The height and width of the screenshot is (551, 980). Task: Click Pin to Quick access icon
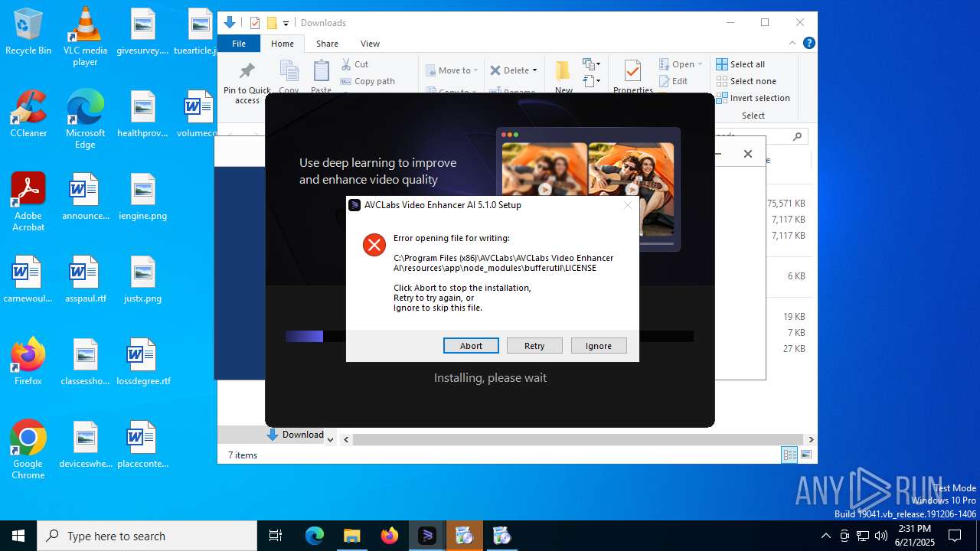pos(247,73)
